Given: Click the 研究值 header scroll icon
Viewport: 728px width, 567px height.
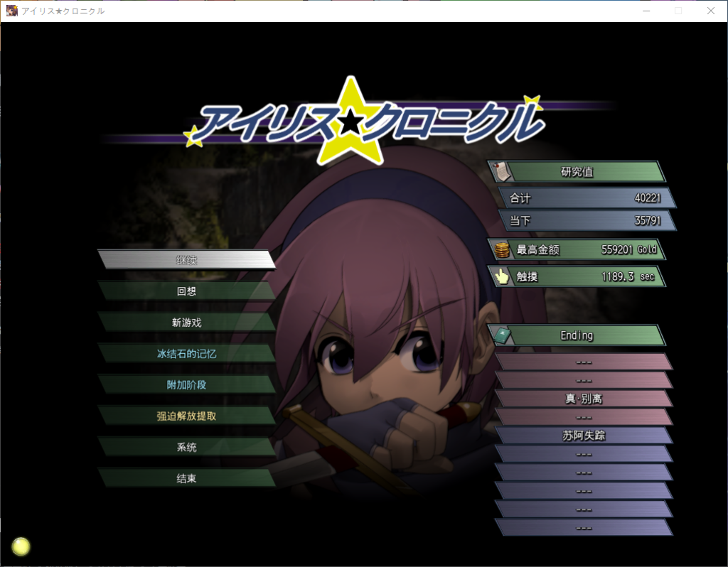Looking at the screenshot, I should point(501,171).
